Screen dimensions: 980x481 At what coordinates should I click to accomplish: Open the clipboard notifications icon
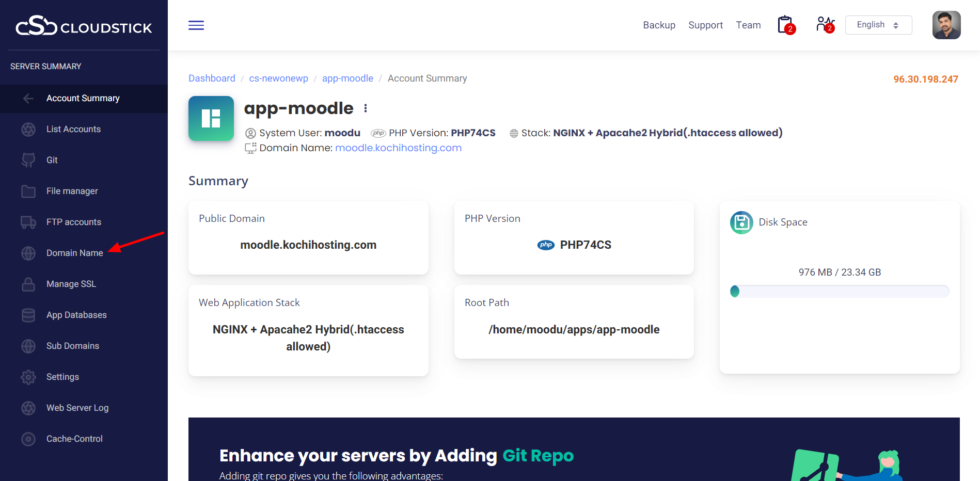click(786, 25)
